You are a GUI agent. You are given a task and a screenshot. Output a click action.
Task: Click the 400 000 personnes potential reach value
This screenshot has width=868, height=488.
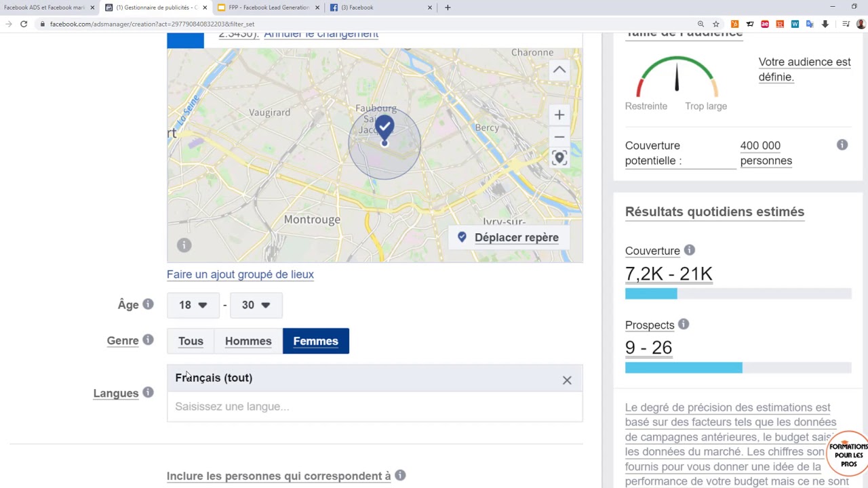pos(766,153)
